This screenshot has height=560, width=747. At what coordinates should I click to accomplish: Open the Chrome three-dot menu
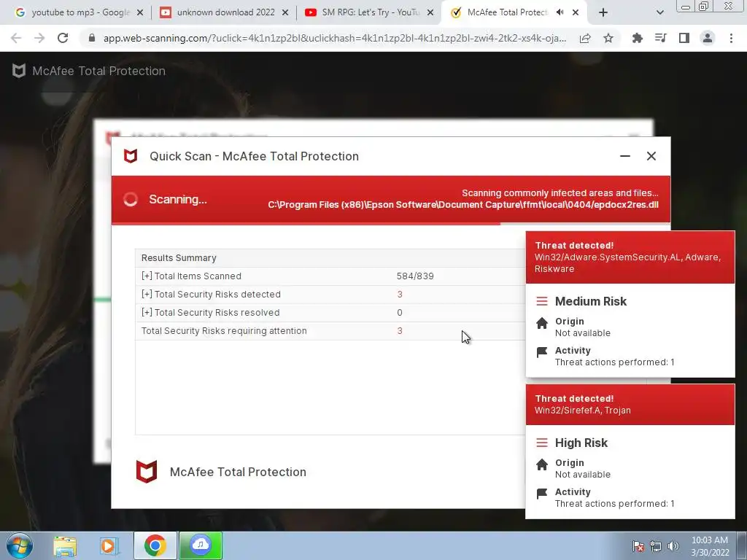point(731,38)
